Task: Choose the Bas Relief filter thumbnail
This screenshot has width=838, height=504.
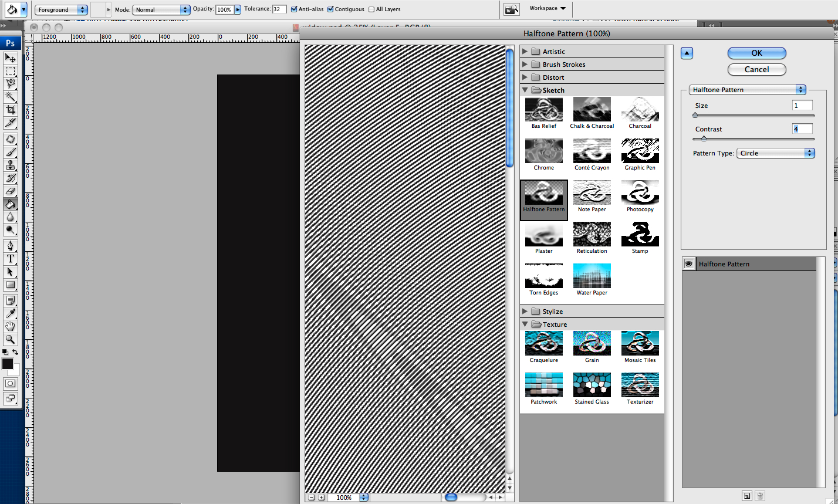Action: coord(544,114)
